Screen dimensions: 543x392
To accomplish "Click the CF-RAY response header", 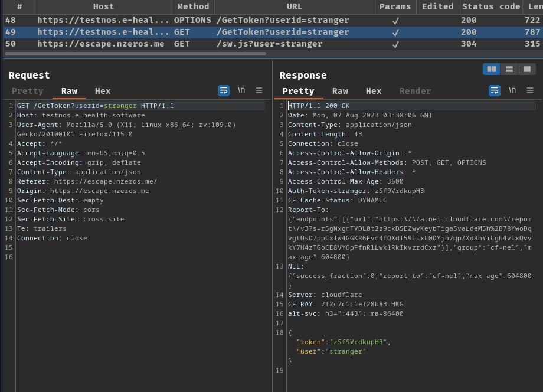I will click(x=346, y=304).
